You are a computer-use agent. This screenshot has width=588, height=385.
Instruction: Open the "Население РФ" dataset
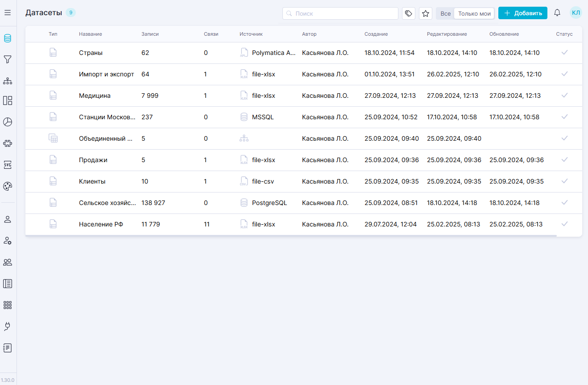101,224
